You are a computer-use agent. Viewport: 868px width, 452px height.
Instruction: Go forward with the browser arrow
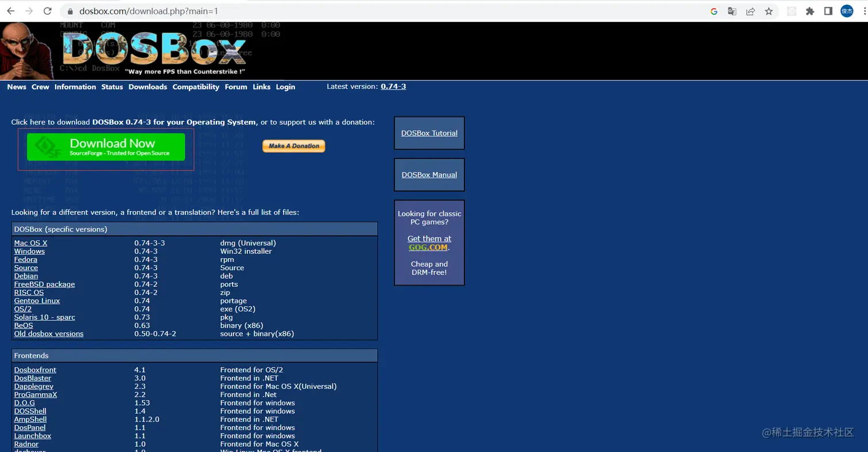click(29, 11)
